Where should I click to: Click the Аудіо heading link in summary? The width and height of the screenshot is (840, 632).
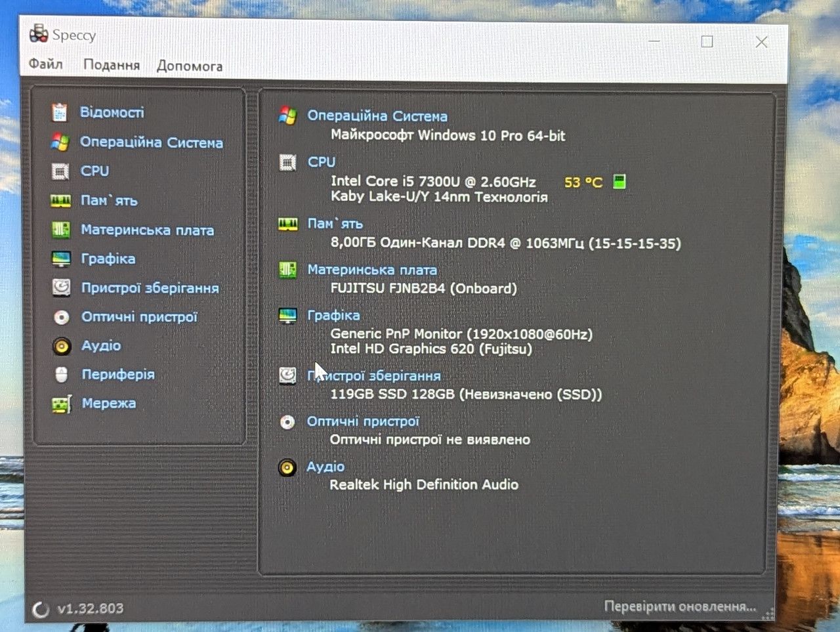tap(325, 467)
